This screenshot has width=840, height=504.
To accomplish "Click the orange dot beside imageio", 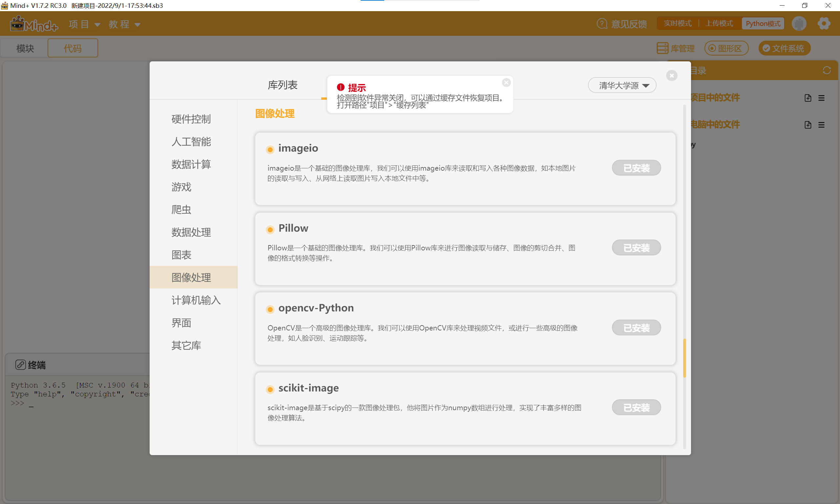I will click(x=270, y=149).
